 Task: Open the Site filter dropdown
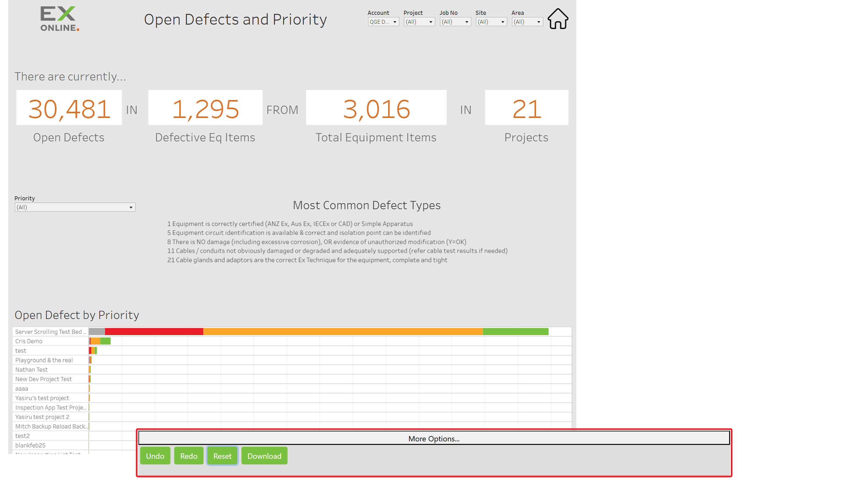coord(491,21)
